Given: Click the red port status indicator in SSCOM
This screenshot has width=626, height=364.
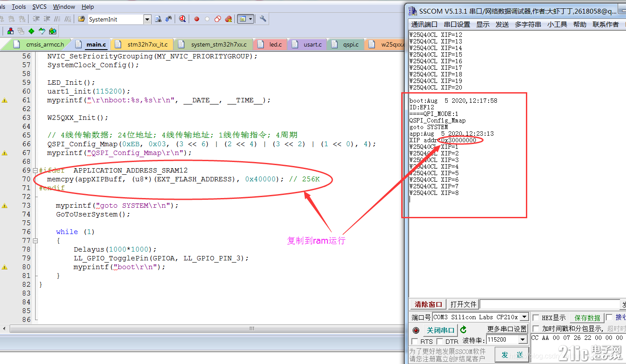Looking at the screenshot, I should [416, 330].
